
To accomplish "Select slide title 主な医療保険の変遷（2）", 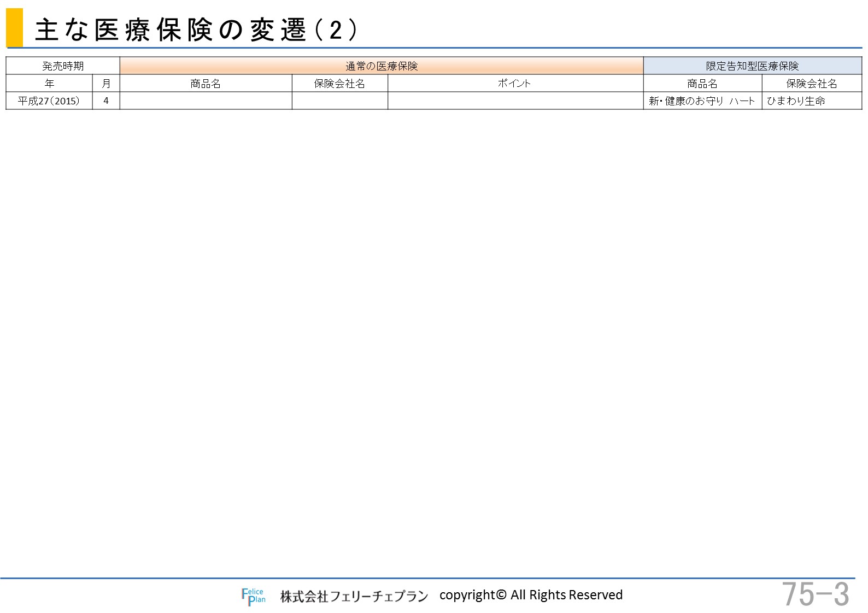I will (x=197, y=30).
